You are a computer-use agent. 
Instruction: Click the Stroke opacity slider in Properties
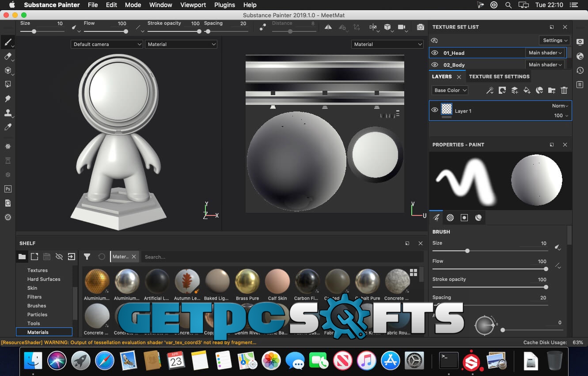[490, 287]
